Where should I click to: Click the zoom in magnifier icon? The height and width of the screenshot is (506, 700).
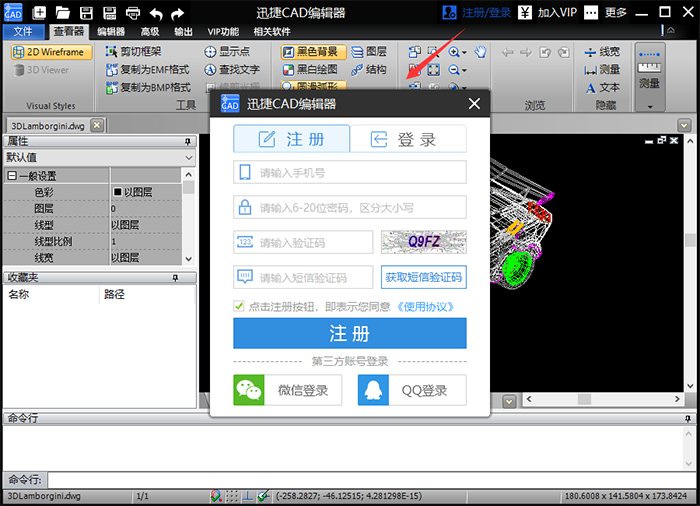[x=454, y=52]
